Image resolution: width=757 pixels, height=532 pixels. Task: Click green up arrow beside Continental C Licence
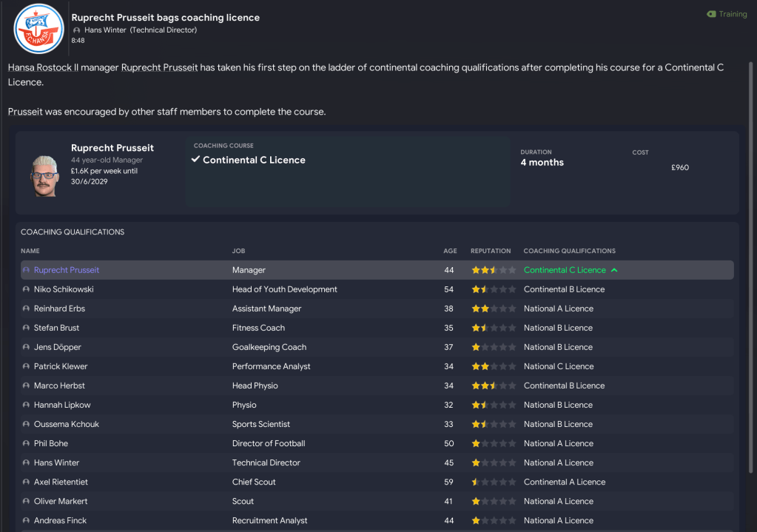tap(614, 270)
